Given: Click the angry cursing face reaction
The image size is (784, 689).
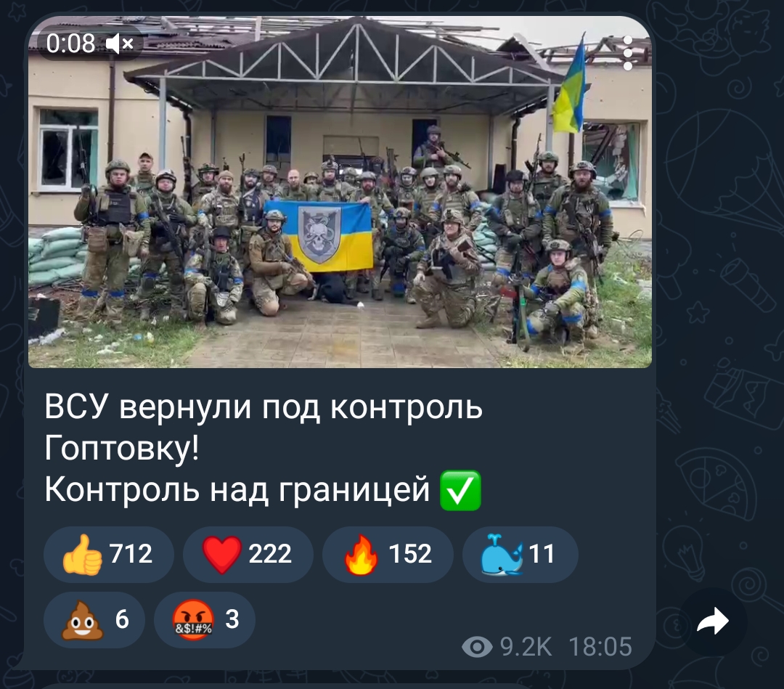Looking at the screenshot, I should pos(205,620).
